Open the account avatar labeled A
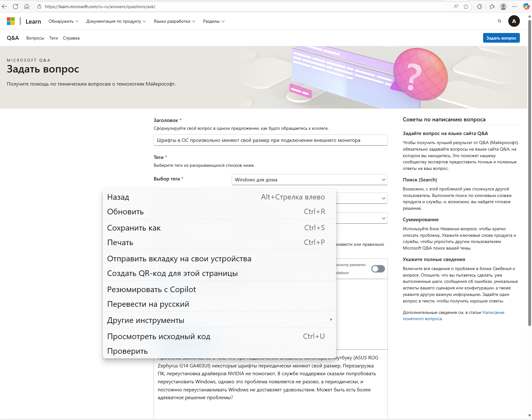The width and height of the screenshot is (532, 420). 514,21
